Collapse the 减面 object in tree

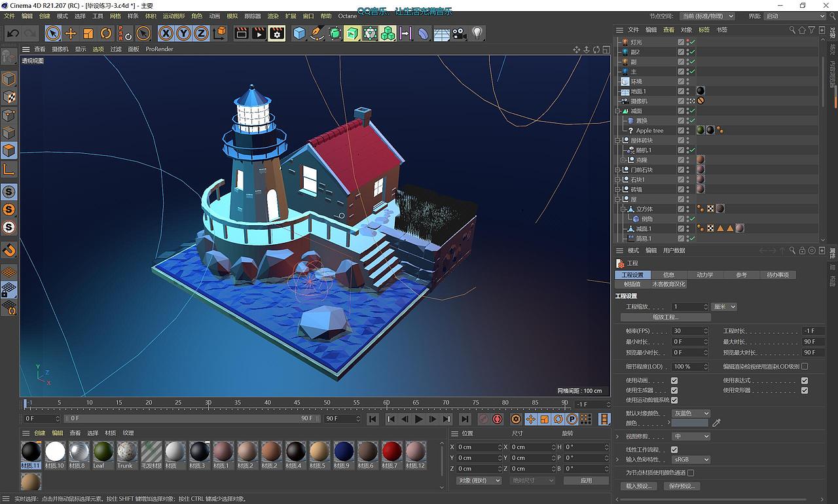(x=617, y=111)
